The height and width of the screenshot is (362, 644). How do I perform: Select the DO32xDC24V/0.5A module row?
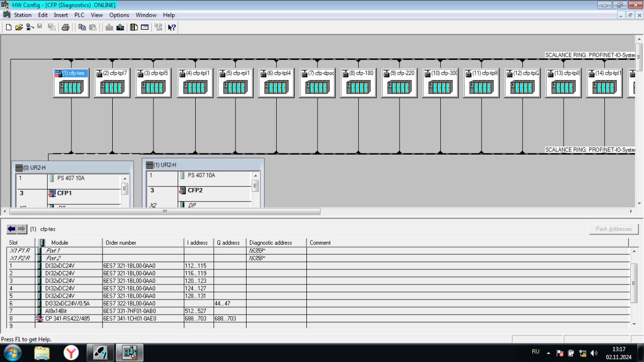[317, 304]
